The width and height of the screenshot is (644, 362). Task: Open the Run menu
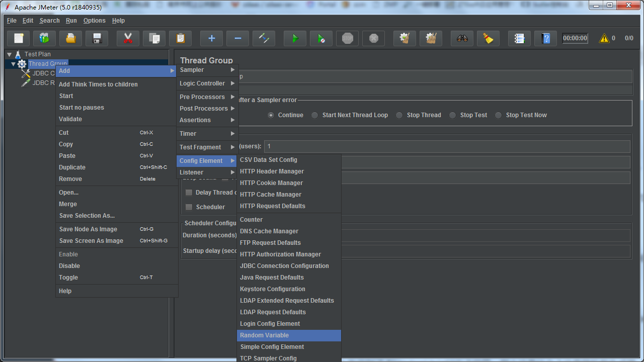click(x=71, y=21)
